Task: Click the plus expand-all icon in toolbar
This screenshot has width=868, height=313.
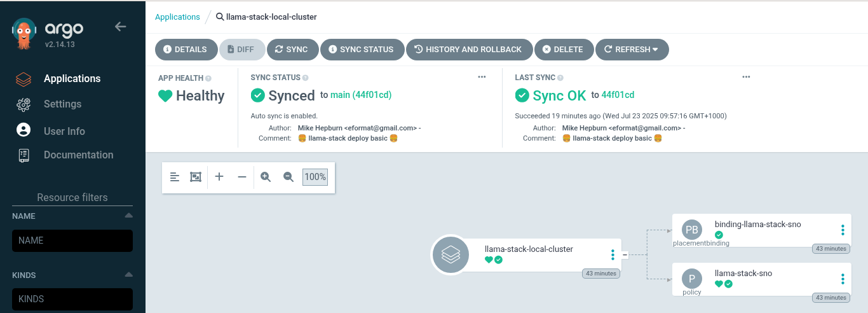Action: tap(219, 177)
